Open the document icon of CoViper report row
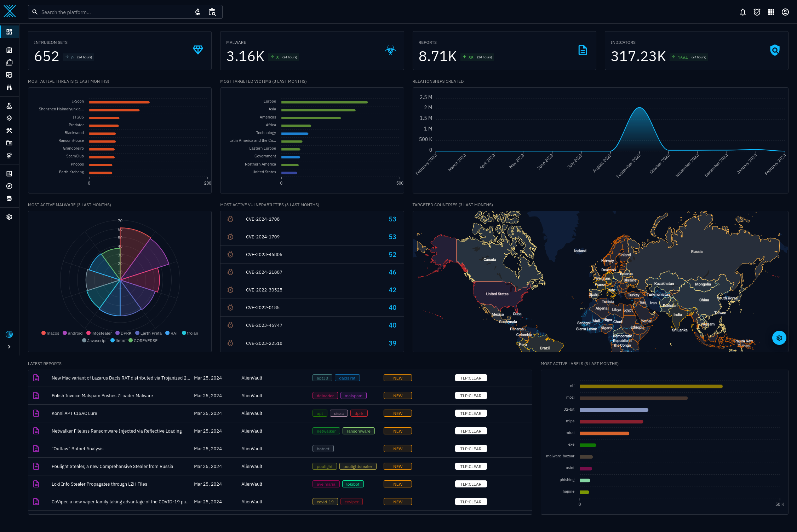 point(36,502)
